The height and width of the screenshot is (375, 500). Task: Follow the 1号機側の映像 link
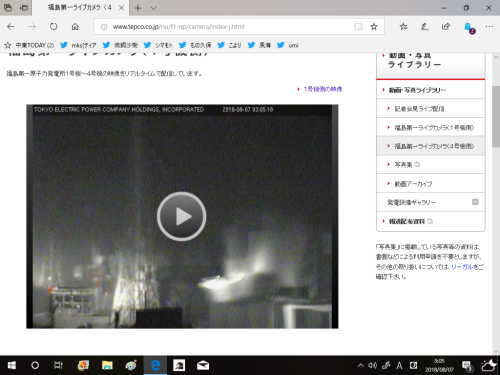[323, 89]
